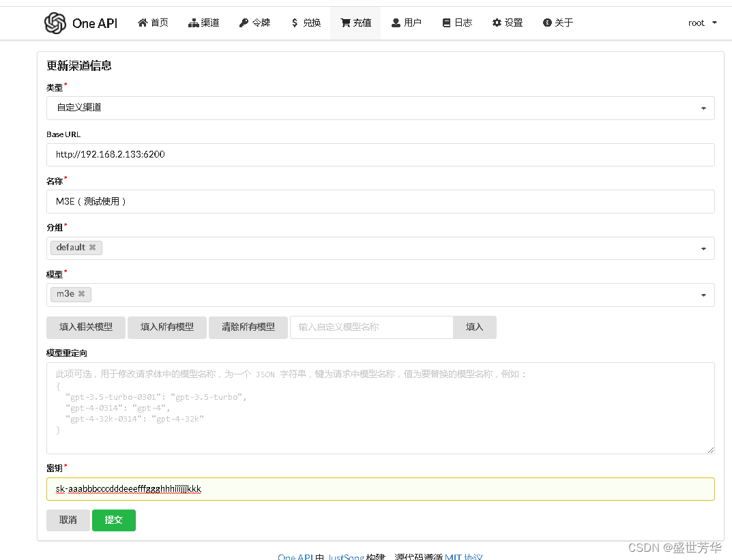Click the gear icon beside 设置
The width and height of the screenshot is (732, 560).
496,22
